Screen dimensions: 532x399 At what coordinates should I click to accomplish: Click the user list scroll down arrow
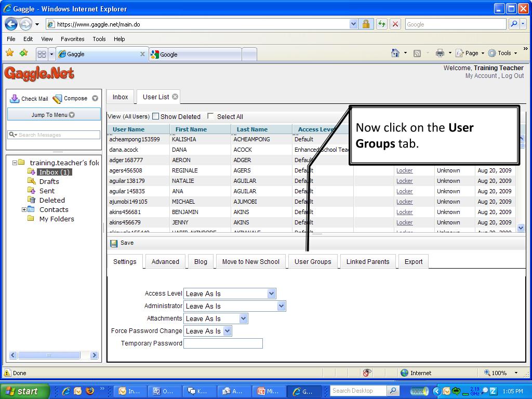521,228
